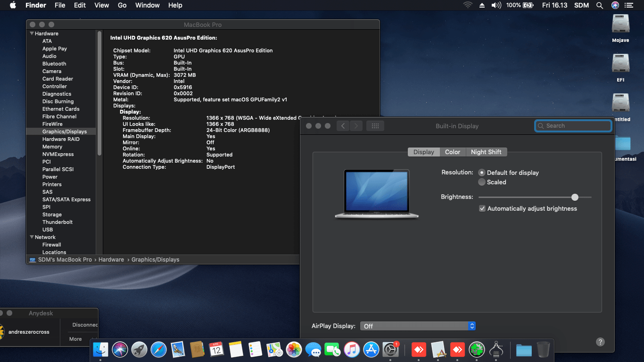Screen dimensions: 644x362
Task: Open the App Store in Dock
Action: [x=371, y=349]
